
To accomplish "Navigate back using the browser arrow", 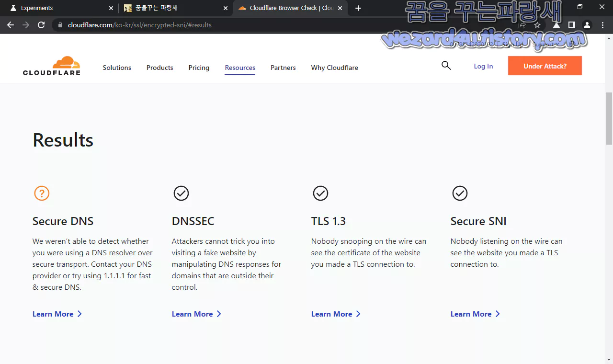I will pos(10,25).
